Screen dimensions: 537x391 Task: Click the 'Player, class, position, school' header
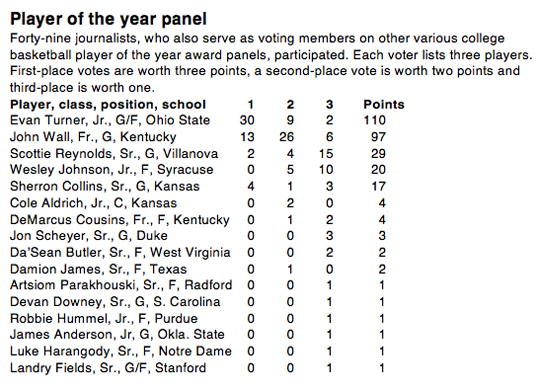click(x=108, y=104)
